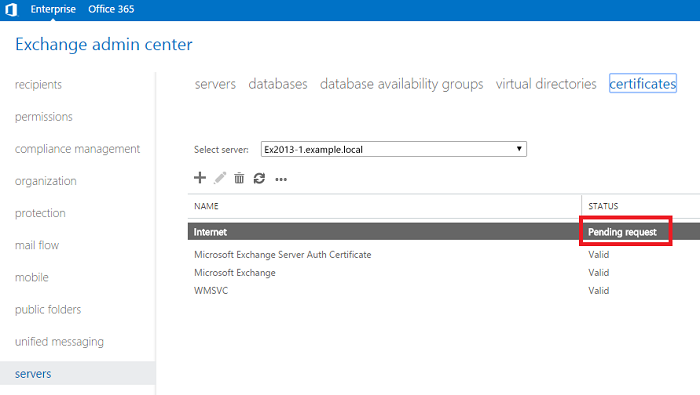The width and height of the screenshot is (700, 395).
Task: Open the Select server dropdown
Action: click(x=394, y=149)
